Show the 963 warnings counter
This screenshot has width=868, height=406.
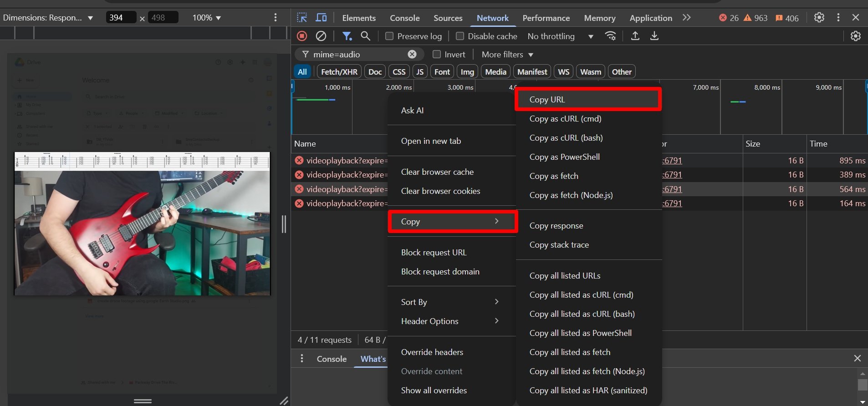click(x=756, y=18)
